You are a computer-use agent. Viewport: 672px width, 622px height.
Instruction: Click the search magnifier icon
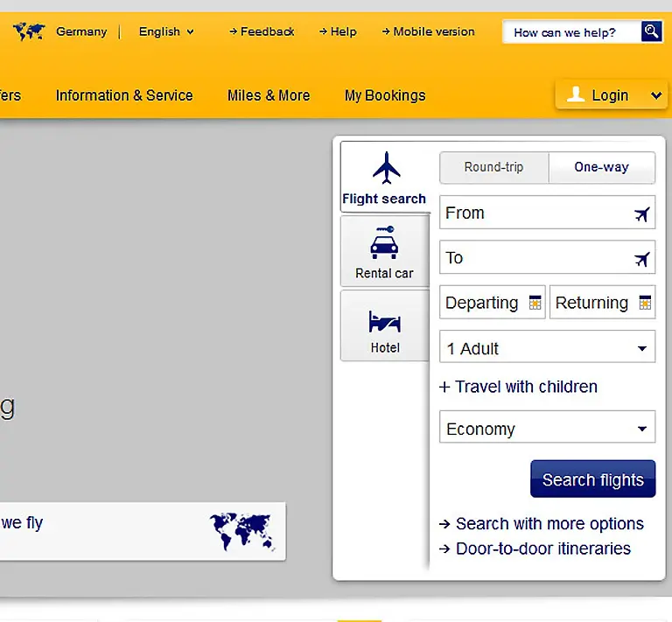(x=652, y=32)
